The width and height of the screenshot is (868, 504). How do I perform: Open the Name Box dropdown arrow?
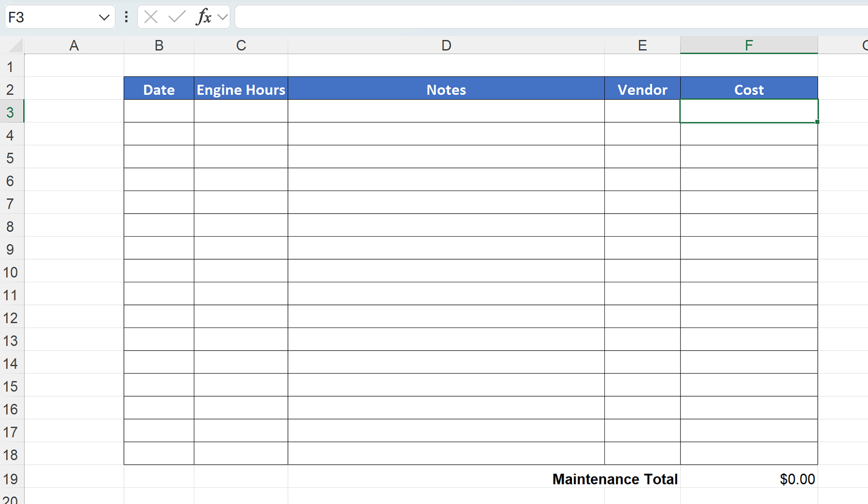[104, 18]
